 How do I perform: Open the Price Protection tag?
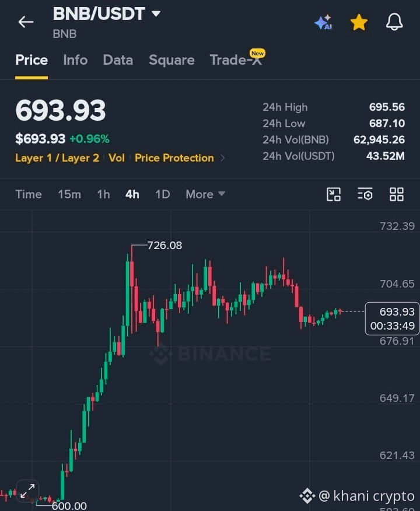[x=174, y=158]
